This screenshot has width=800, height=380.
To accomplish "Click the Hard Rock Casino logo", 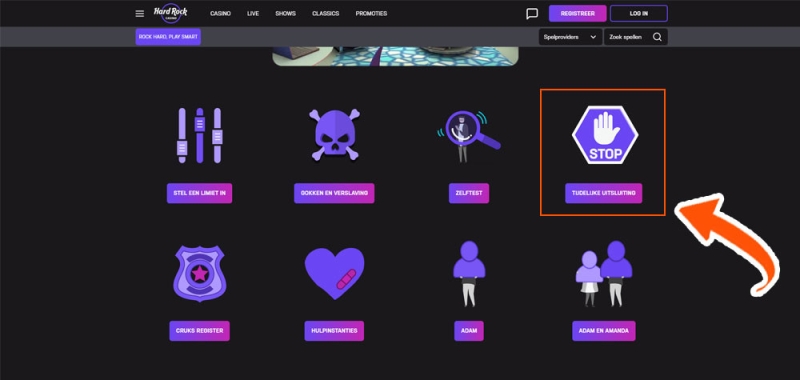I will coord(170,13).
